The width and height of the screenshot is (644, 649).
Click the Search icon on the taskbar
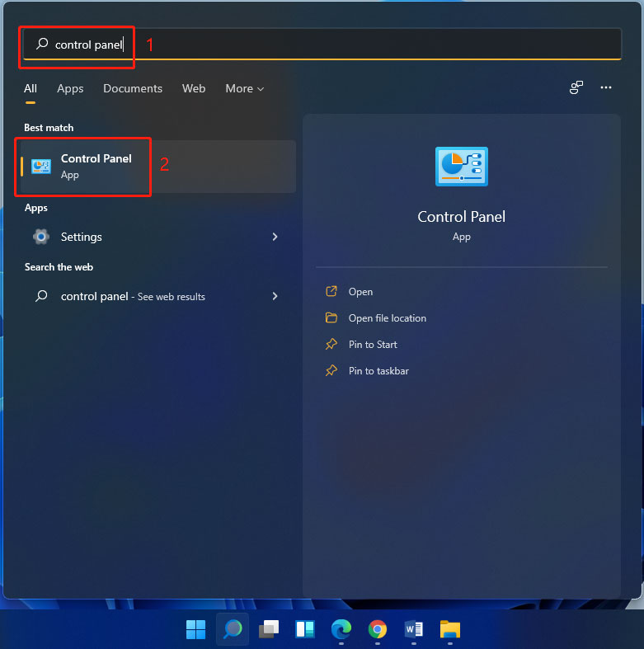pyautogui.click(x=233, y=629)
